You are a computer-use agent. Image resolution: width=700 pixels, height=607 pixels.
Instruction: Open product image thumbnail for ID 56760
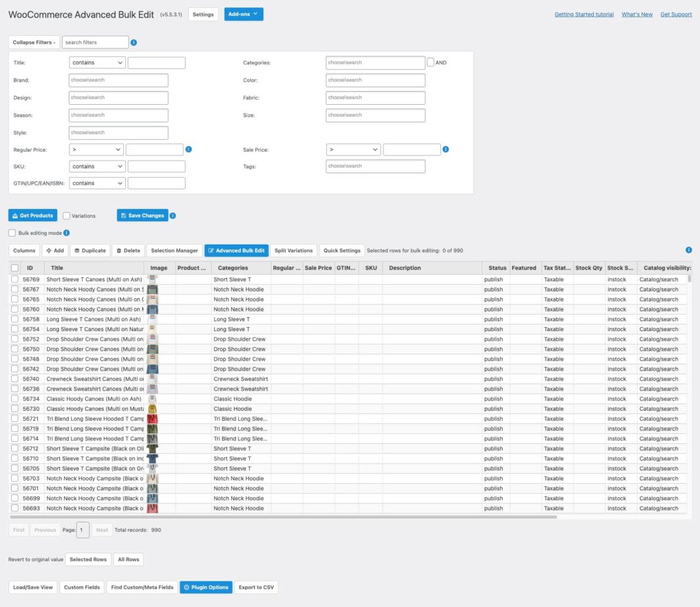pos(153,309)
